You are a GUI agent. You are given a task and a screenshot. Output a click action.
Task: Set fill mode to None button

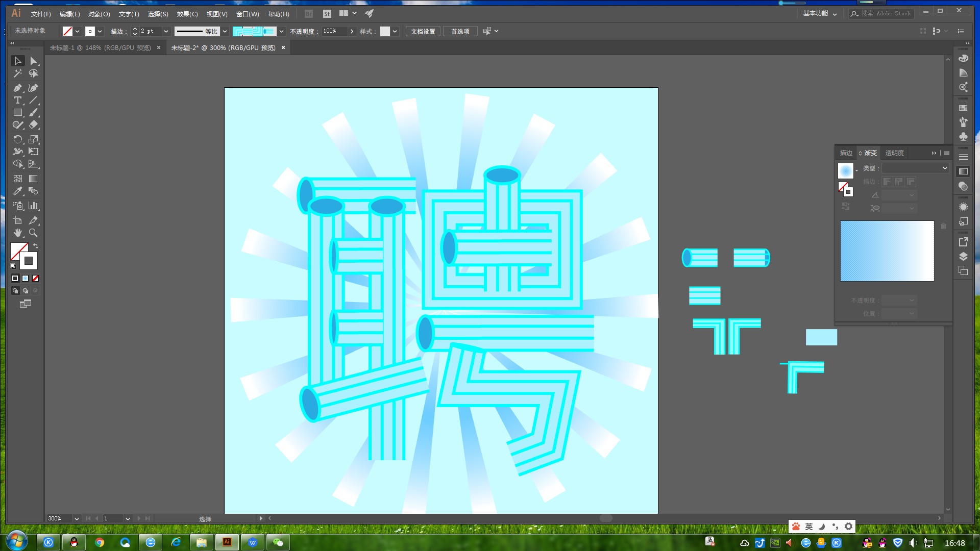(35, 279)
